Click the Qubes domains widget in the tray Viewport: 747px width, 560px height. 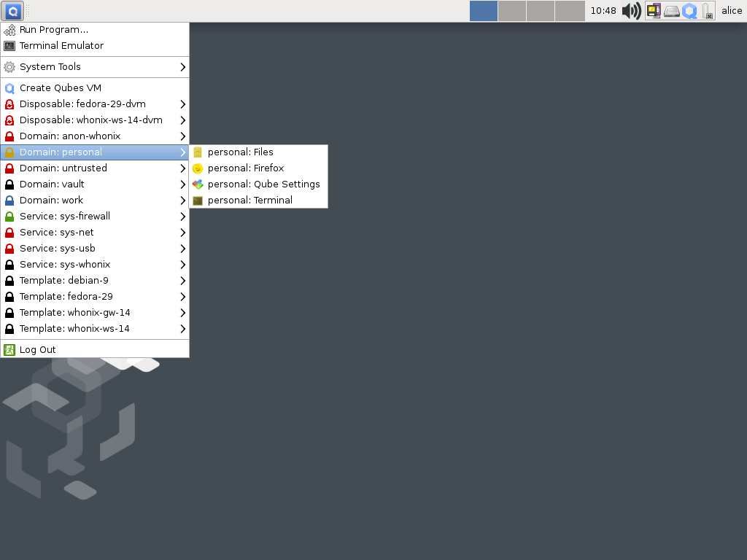coord(689,10)
